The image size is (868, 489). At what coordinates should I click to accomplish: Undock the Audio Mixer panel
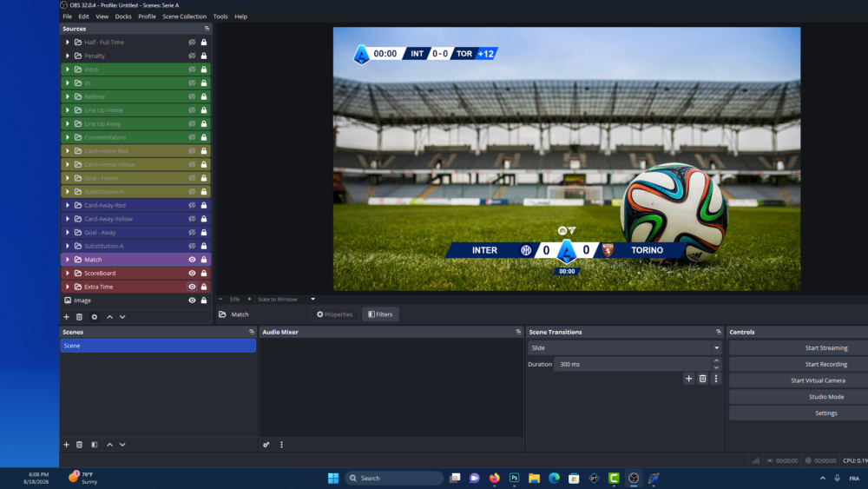519,333
